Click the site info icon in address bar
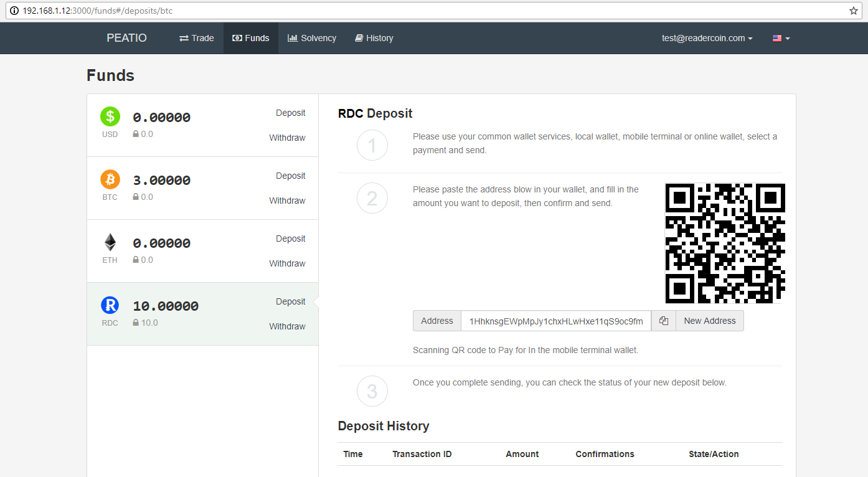The width and height of the screenshot is (868, 477). (14, 11)
